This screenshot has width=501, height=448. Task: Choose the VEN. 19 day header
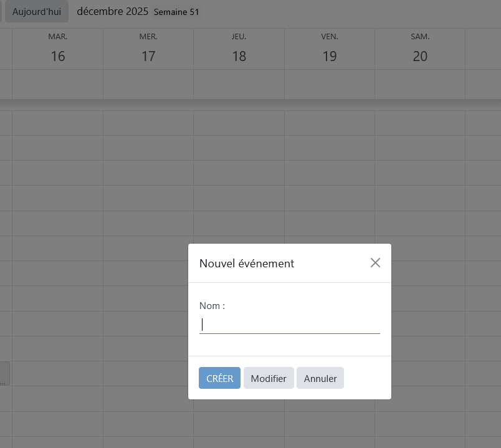330,49
